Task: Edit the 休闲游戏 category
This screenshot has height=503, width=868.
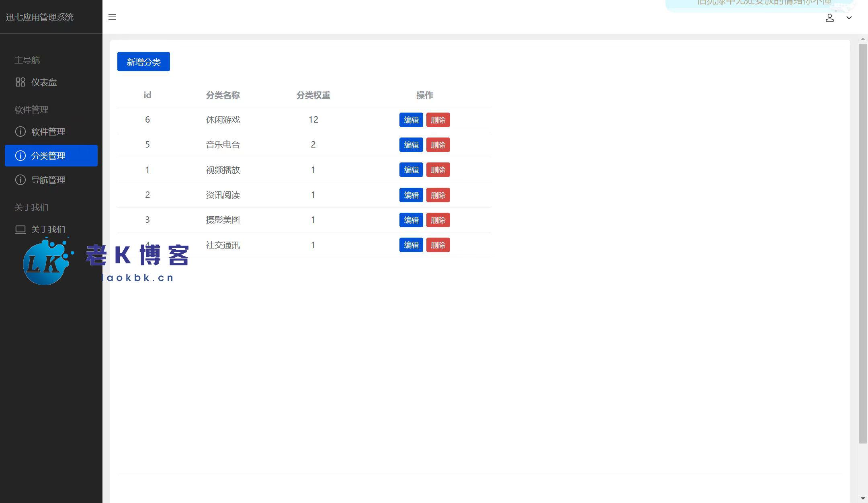Action: [411, 120]
